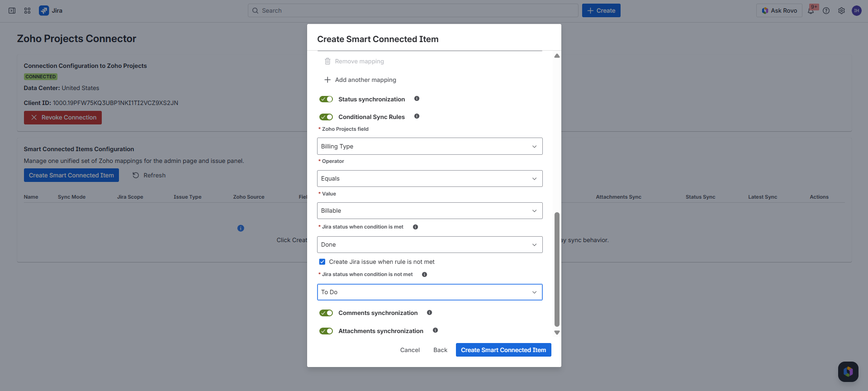The image size is (868, 391).
Task: Click the CONNECTED status badge
Action: tap(41, 76)
